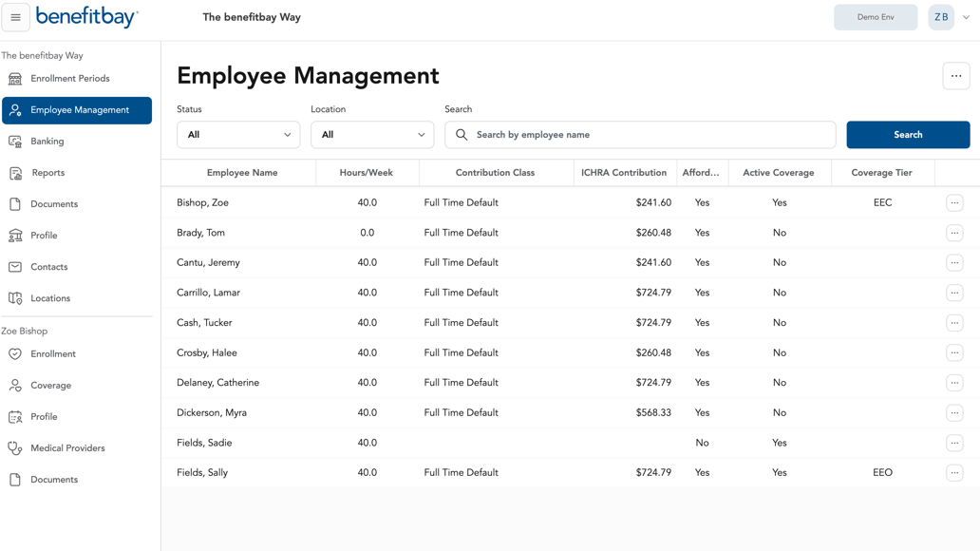Expand the Status filter dropdown
This screenshot has height=551, width=980.
[x=238, y=135]
